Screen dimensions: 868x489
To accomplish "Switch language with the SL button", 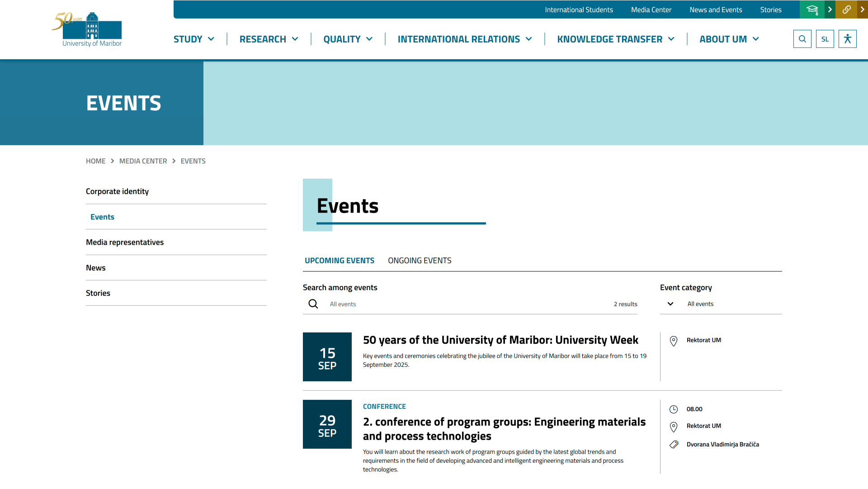I will click(825, 39).
